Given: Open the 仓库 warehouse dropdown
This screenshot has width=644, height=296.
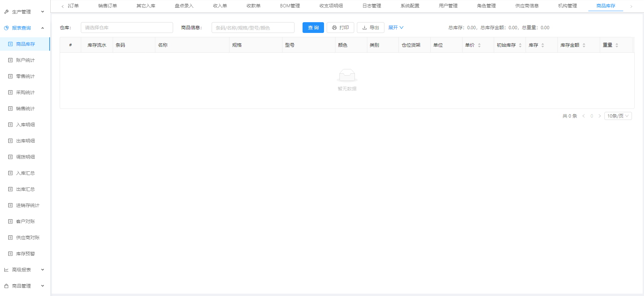Looking at the screenshot, I should pyautogui.click(x=127, y=28).
